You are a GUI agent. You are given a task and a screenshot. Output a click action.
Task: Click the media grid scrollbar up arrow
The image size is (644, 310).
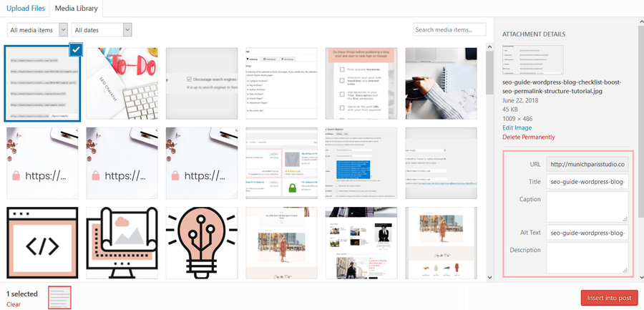point(489,46)
